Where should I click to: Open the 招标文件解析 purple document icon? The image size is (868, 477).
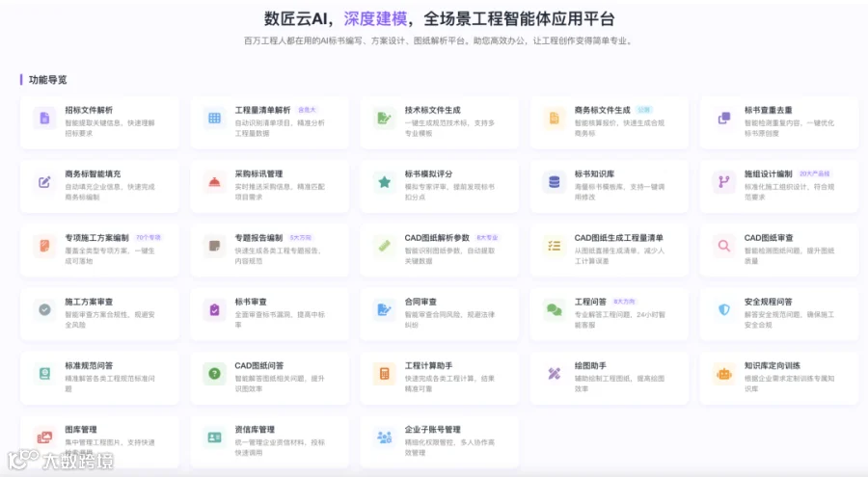44,118
